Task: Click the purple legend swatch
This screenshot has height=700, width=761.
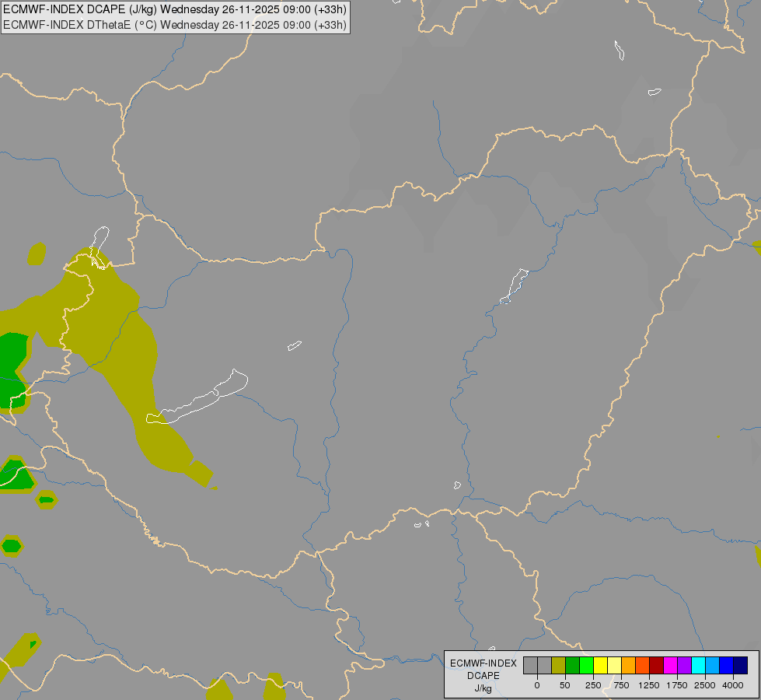Action: point(685,666)
